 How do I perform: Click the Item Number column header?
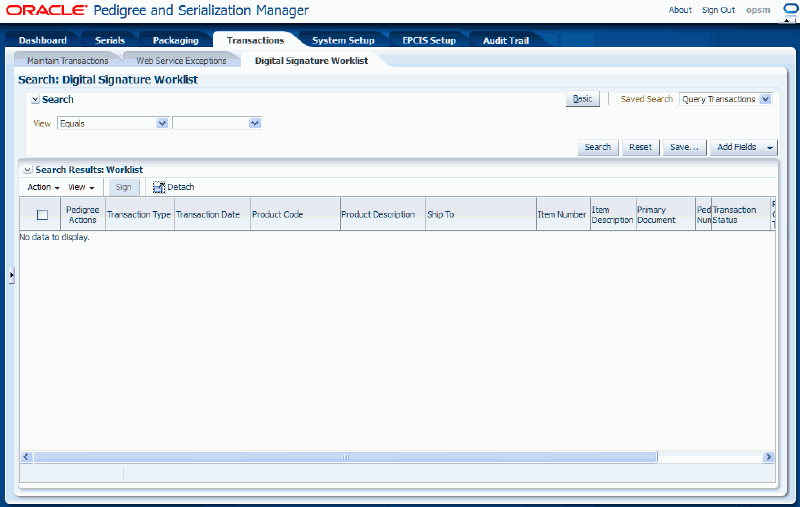(x=562, y=215)
